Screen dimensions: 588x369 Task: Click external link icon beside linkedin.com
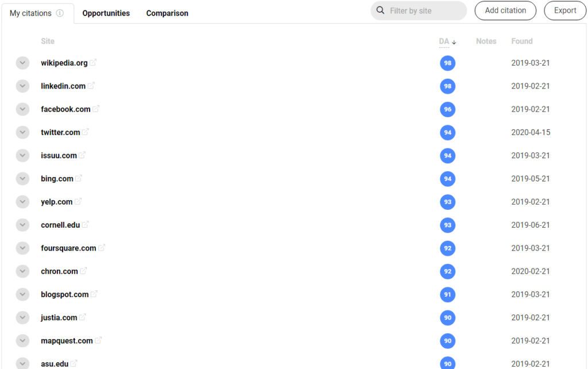point(91,86)
